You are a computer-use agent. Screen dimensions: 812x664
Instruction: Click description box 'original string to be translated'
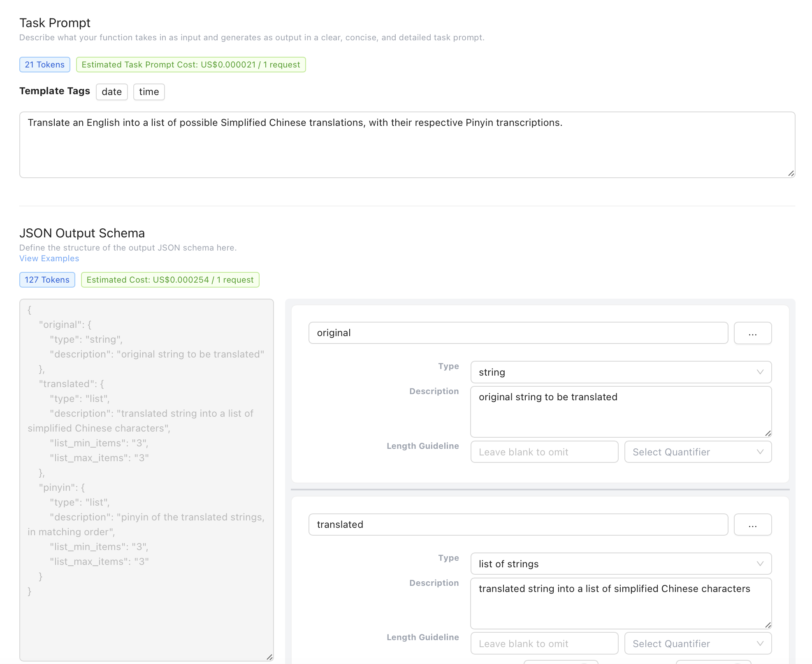tap(620, 411)
